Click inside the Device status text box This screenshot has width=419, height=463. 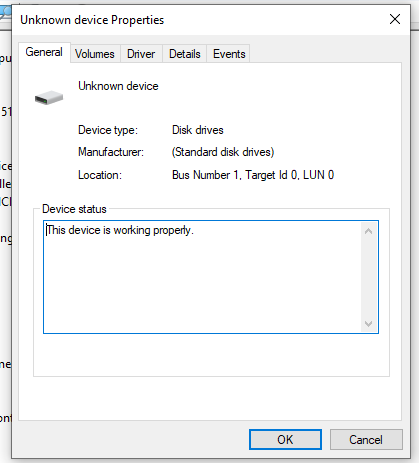211,277
